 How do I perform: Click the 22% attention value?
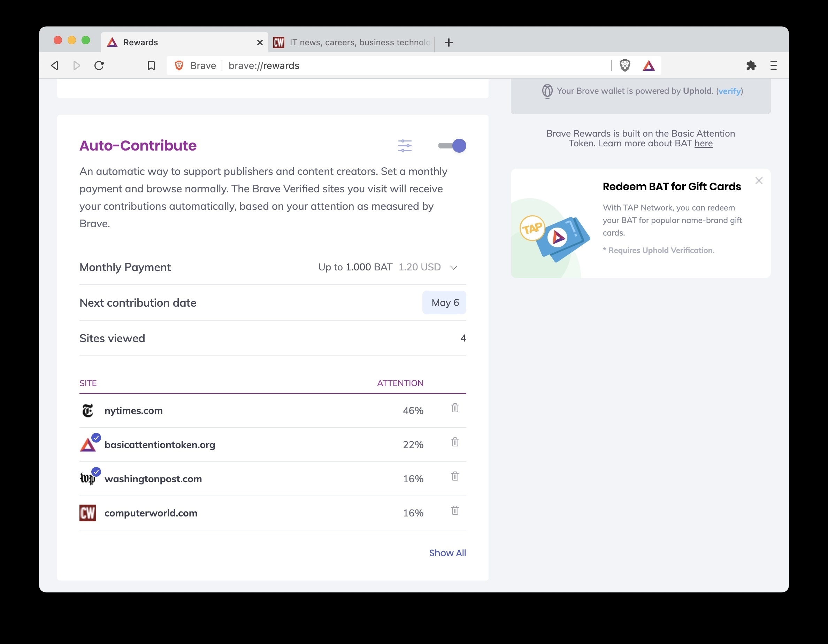point(413,445)
